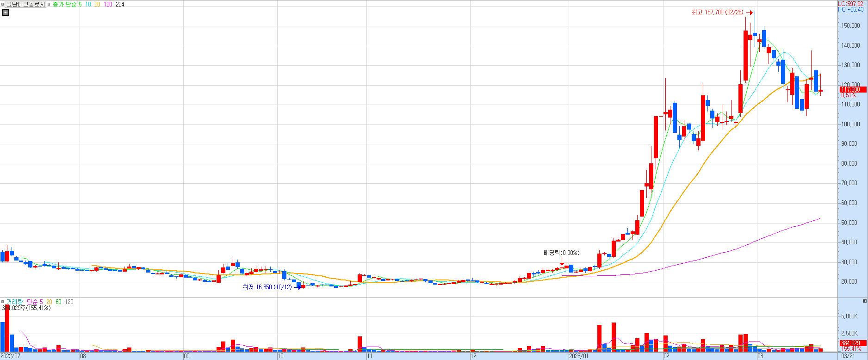Click the 2022/07 date axis label
The width and height of the screenshot is (868, 360).
pyautogui.click(x=11, y=356)
